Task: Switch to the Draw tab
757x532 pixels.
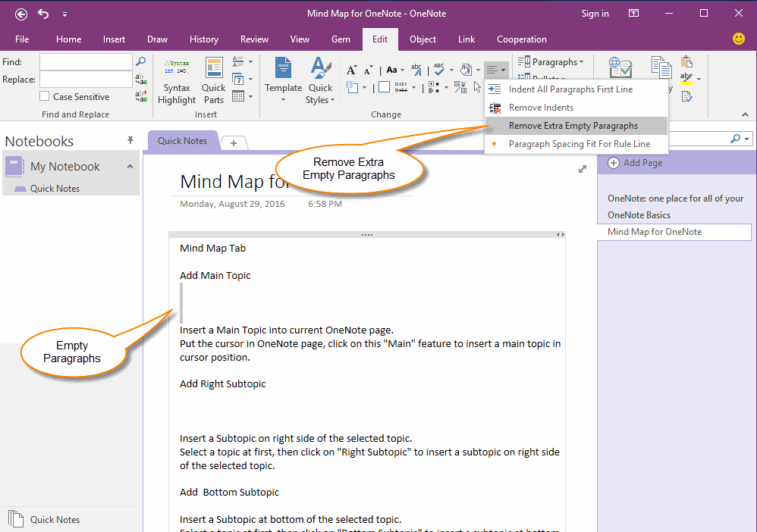Action: pyautogui.click(x=157, y=39)
